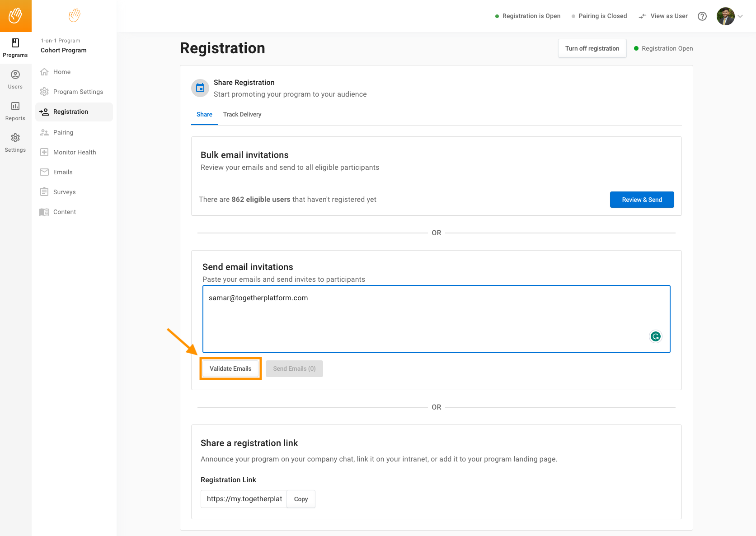Open Monitor Health in the sidebar
Image resolution: width=756 pixels, height=536 pixels.
74,152
